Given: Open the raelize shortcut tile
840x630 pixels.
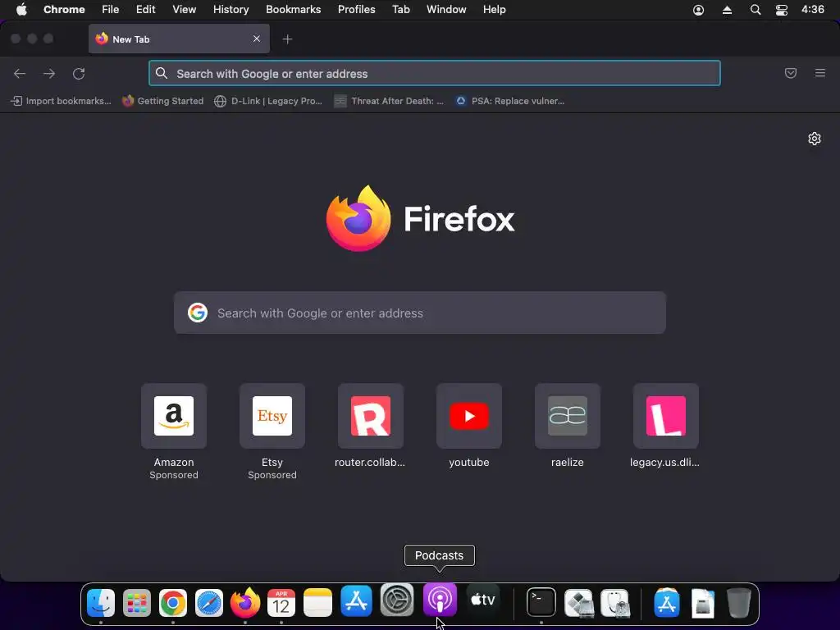Looking at the screenshot, I should pyautogui.click(x=568, y=416).
